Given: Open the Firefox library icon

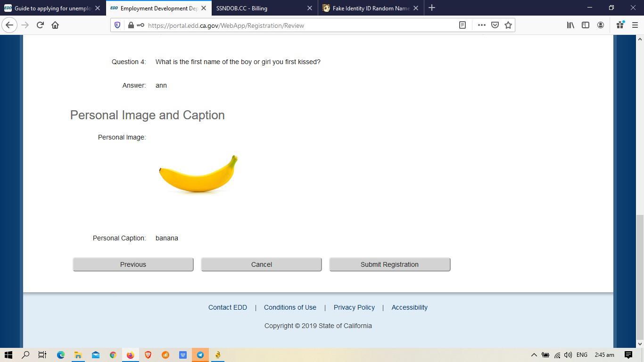Looking at the screenshot, I should pyautogui.click(x=570, y=25).
